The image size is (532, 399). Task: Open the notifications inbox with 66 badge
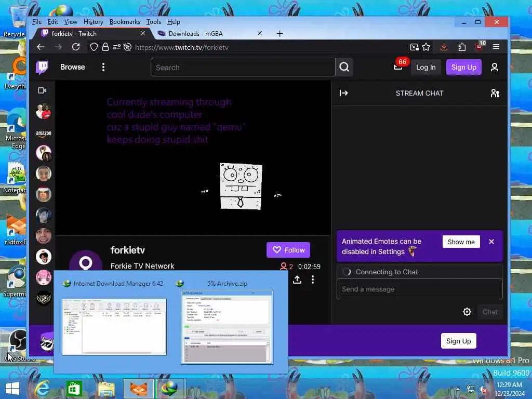(398, 66)
